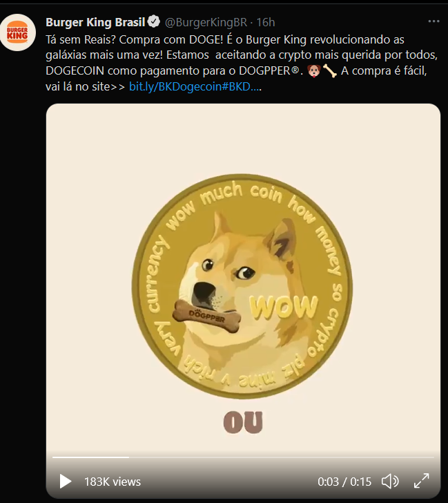
Task: Open the tweet's more options menu
Action: [x=434, y=21]
